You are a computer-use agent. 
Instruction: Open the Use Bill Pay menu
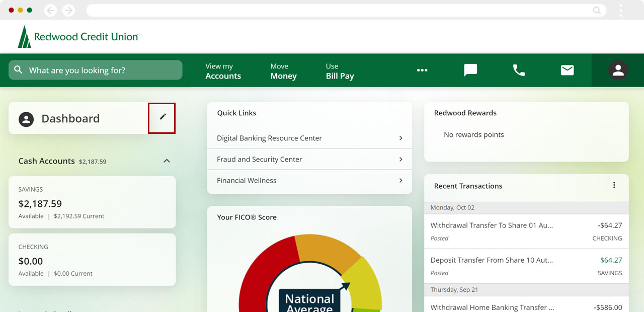point(340,71)
